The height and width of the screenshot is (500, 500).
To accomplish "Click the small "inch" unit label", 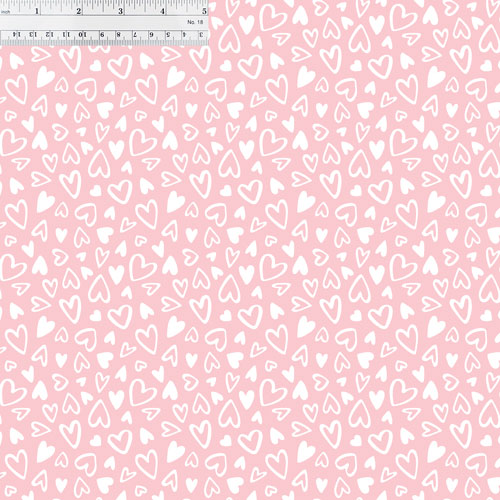I will 6,12.
